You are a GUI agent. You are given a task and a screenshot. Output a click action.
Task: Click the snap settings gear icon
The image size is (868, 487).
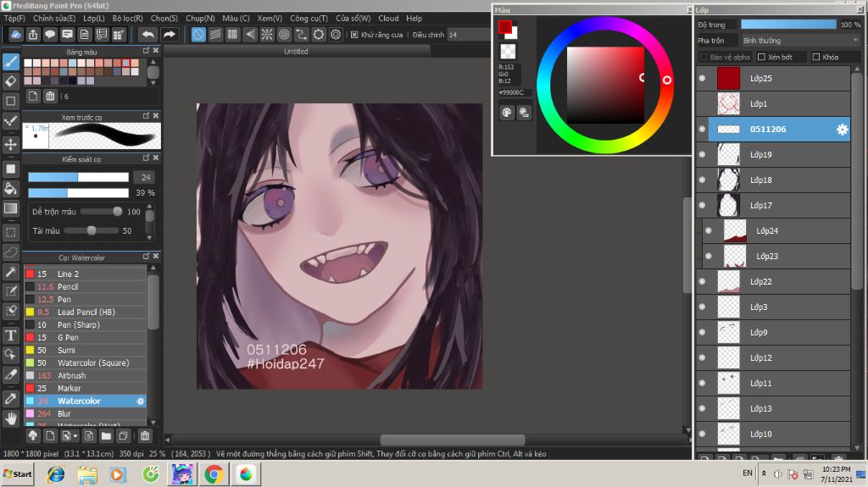[336, 35]
